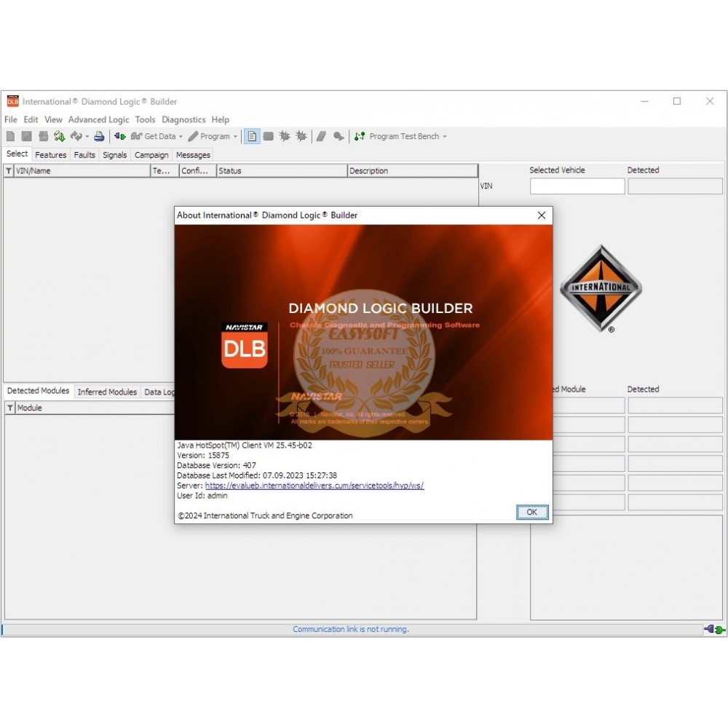Image resolution: width=728 pixels, height=728 pixels.
Task: Open the Program dropdown arrow
Action: 235,137
